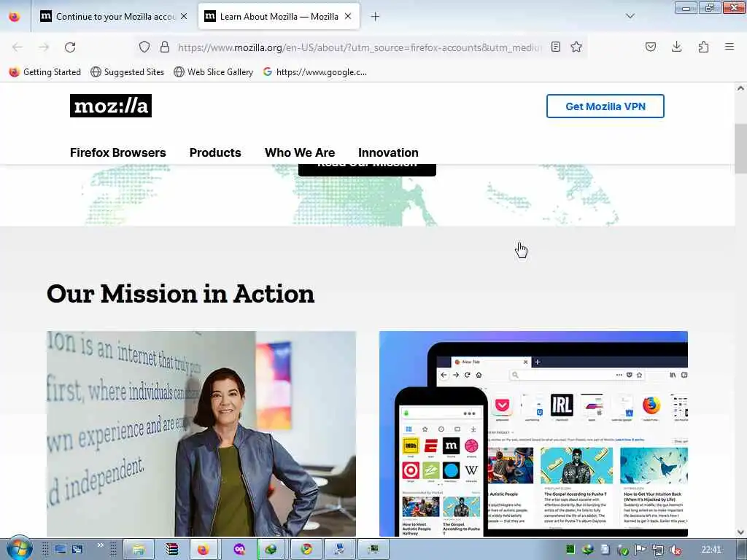Close the Continue to your Mozilla account tab
747x560 pixels.
pyautogui.click(x=184, y=16)
